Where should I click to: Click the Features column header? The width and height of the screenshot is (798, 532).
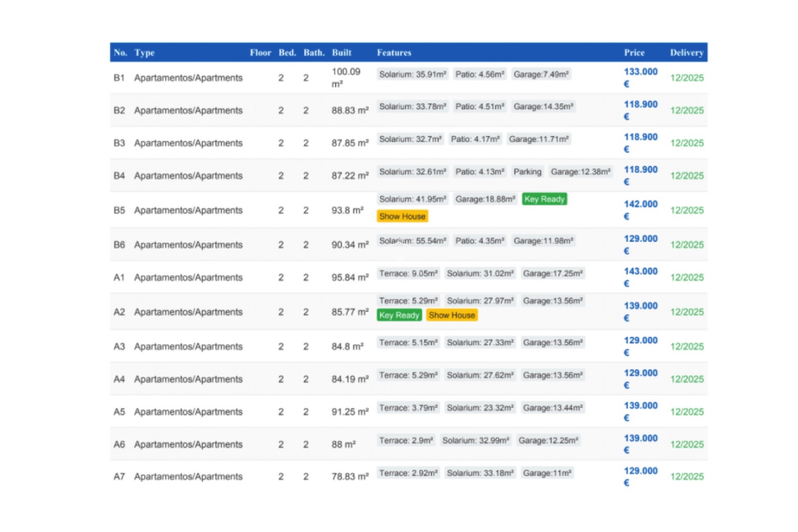click(x=394, y=53)
